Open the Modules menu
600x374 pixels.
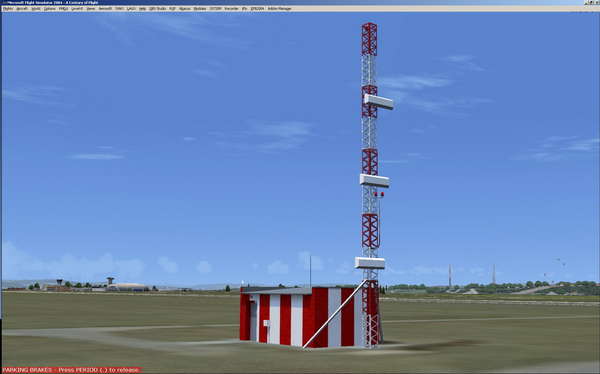199,8
